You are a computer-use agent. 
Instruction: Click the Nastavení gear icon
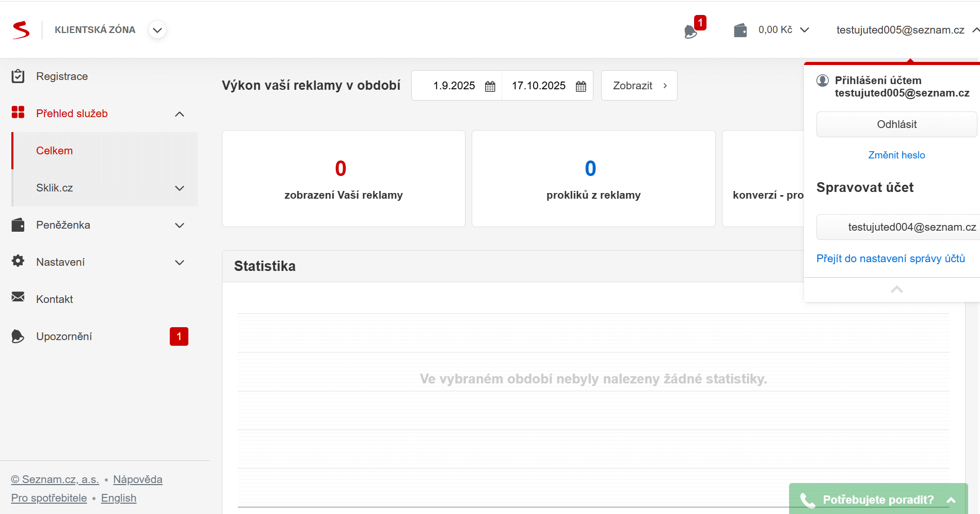click(x=18, y=261)
